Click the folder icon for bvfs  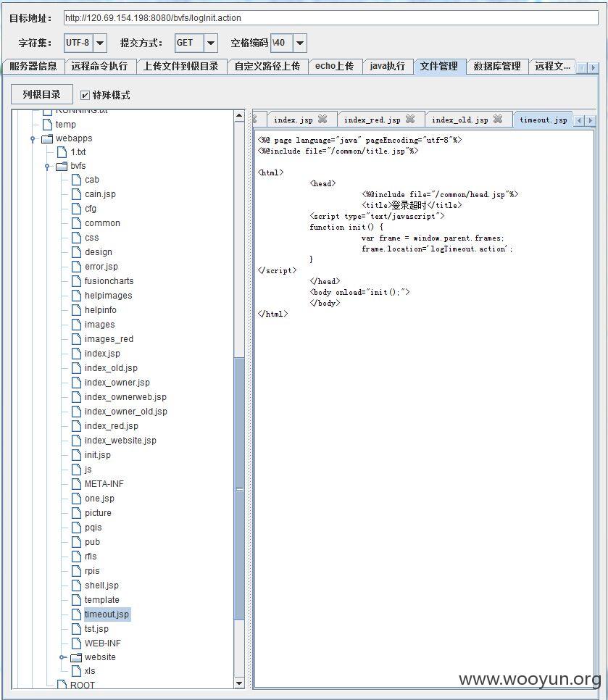[62, 166]
